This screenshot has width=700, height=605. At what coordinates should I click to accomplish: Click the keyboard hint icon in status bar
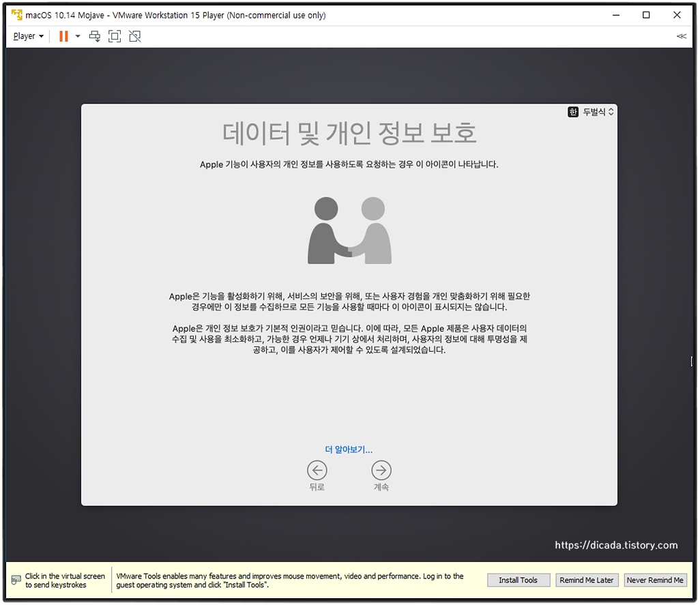pyautogui.click(x=16, y=580)
